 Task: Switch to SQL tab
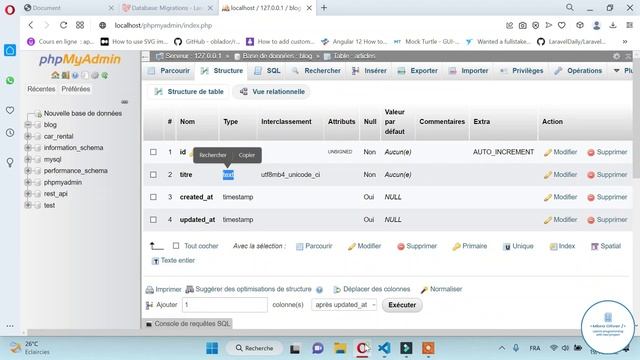[267, 71]
